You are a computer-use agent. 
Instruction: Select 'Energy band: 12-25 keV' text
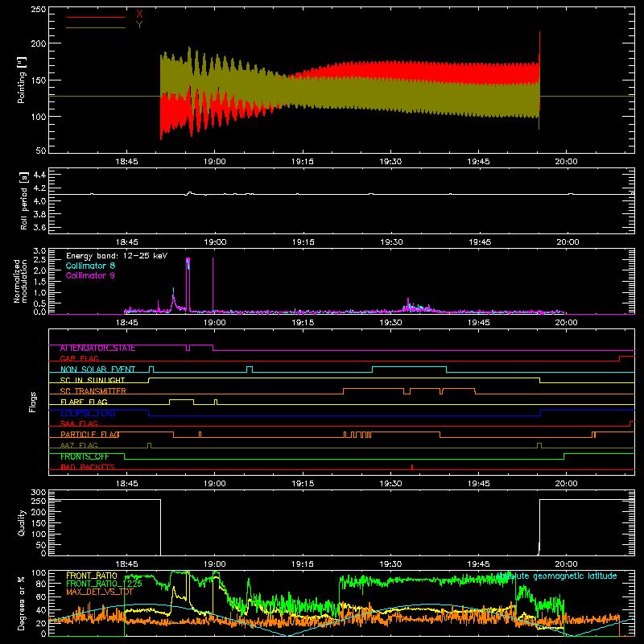(x=117, y=256)
